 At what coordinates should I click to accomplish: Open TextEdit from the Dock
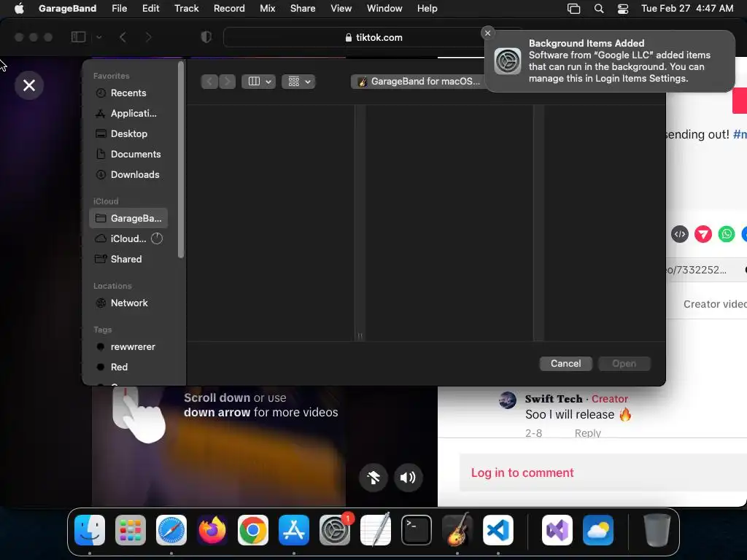pyautogui.click(x=376, y=530)
